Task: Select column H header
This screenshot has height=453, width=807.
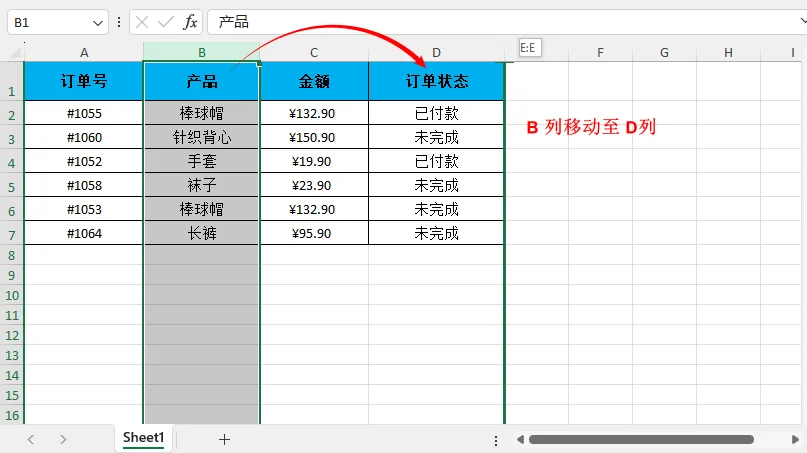Action: [x=728, y=53]
